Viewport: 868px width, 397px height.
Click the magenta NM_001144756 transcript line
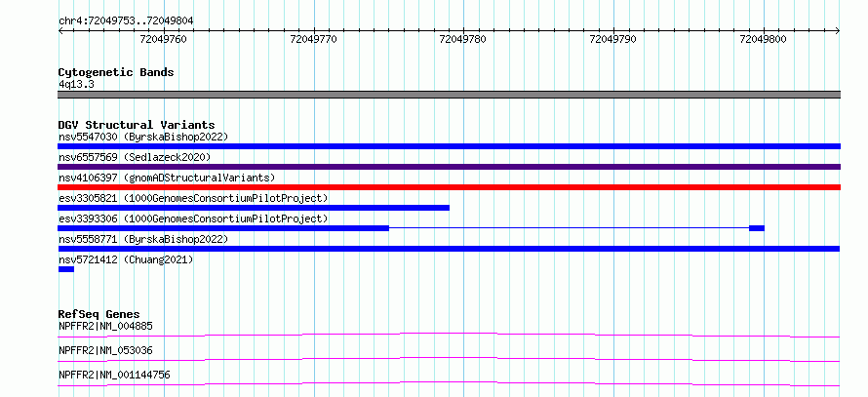point(449,383)
